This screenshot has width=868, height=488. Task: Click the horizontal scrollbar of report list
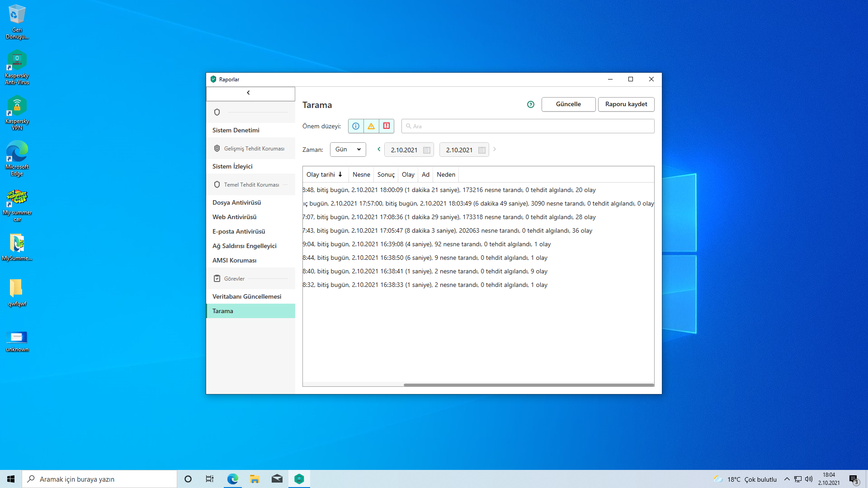[528, 385]
